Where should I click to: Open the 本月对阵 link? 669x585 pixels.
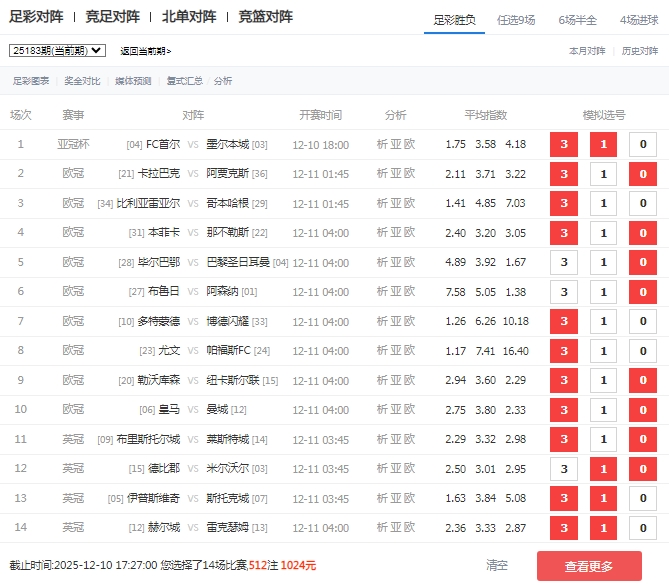click(x=587, y=50)
